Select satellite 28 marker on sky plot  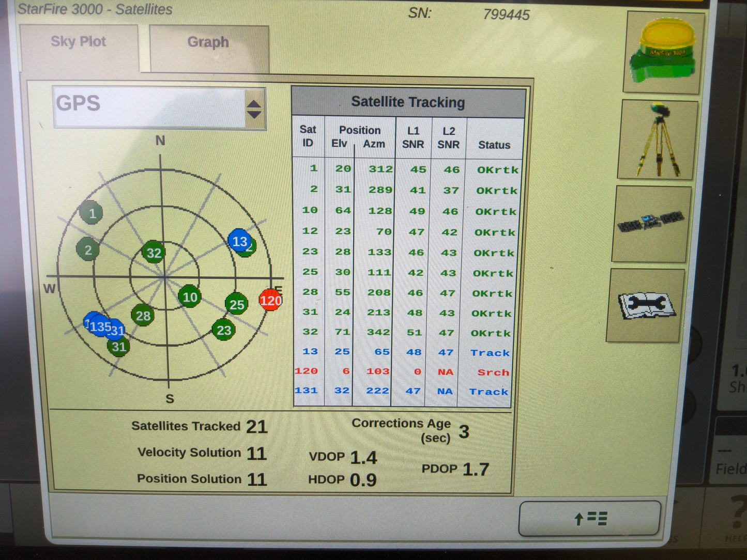click(x=143, y=316)
